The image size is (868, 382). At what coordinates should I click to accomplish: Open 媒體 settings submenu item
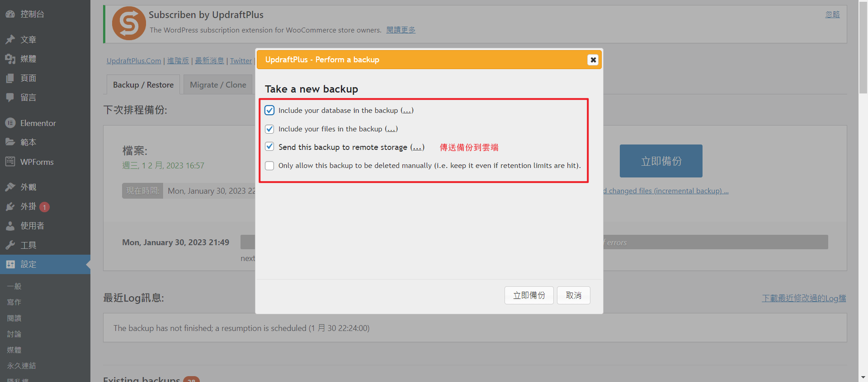[x=14, y=350]
